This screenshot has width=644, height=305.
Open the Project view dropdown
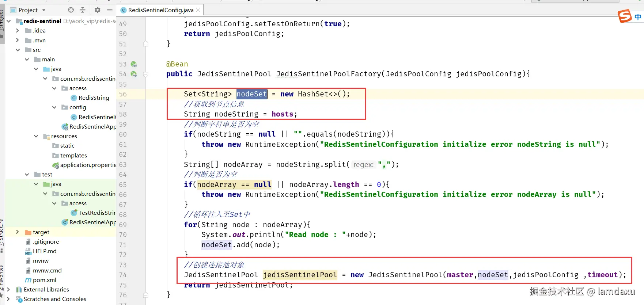pos(44,10)
